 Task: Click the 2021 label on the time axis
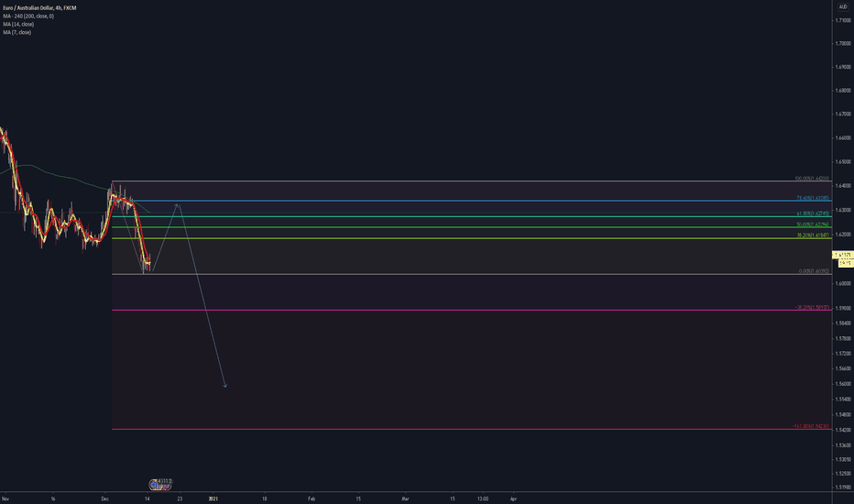coord(213,499)
